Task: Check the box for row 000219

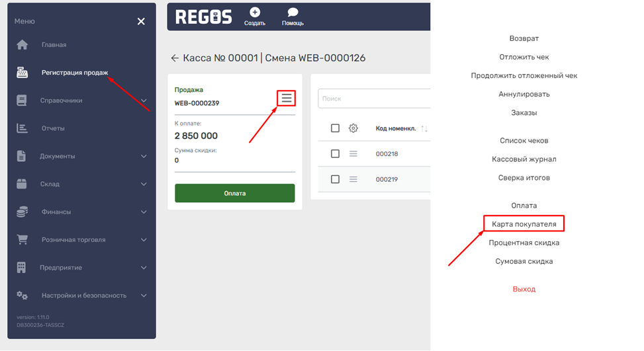Action: pos(335,179)
